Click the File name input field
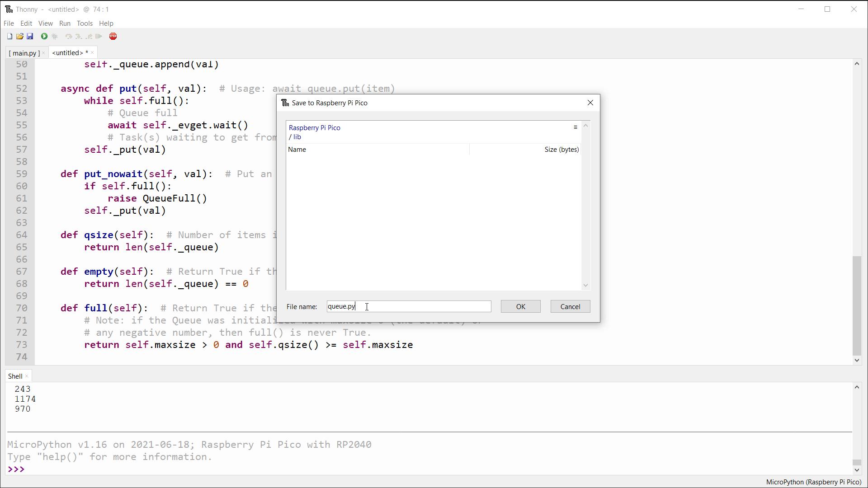The width and height of the screenshot is (868, 488). (408, 307)
